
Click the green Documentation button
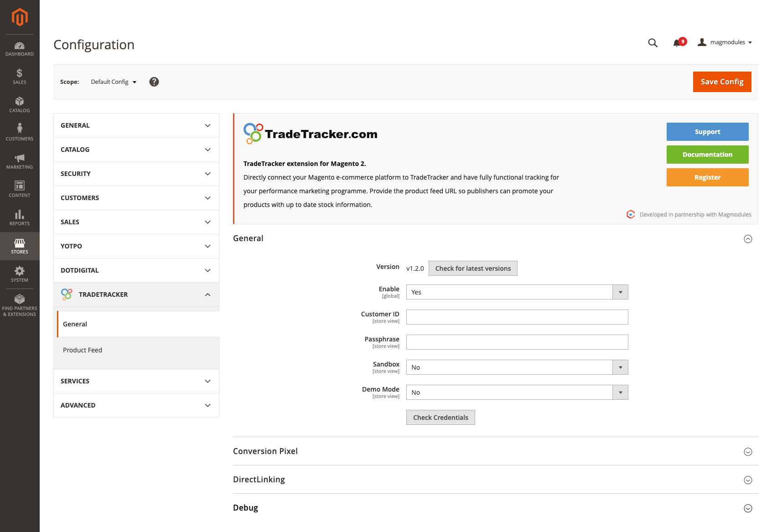(x=707, y=155)
